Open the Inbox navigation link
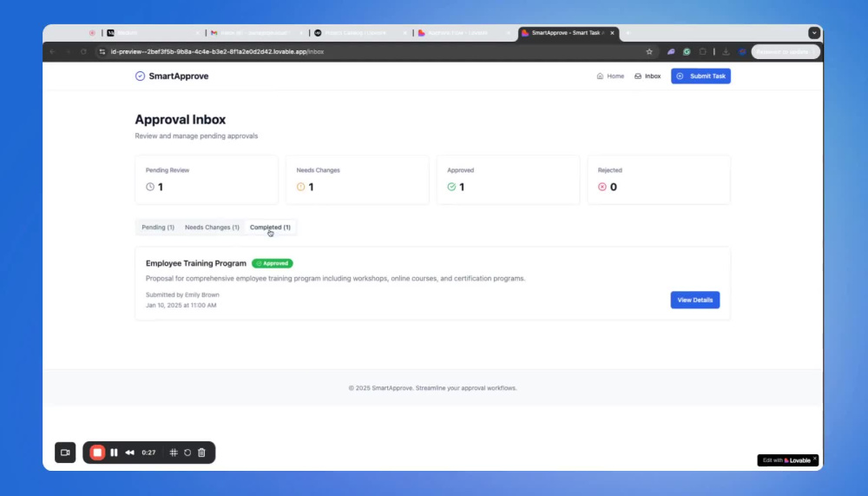The width and height of the screenshot is (868, 496). point(648,76)
